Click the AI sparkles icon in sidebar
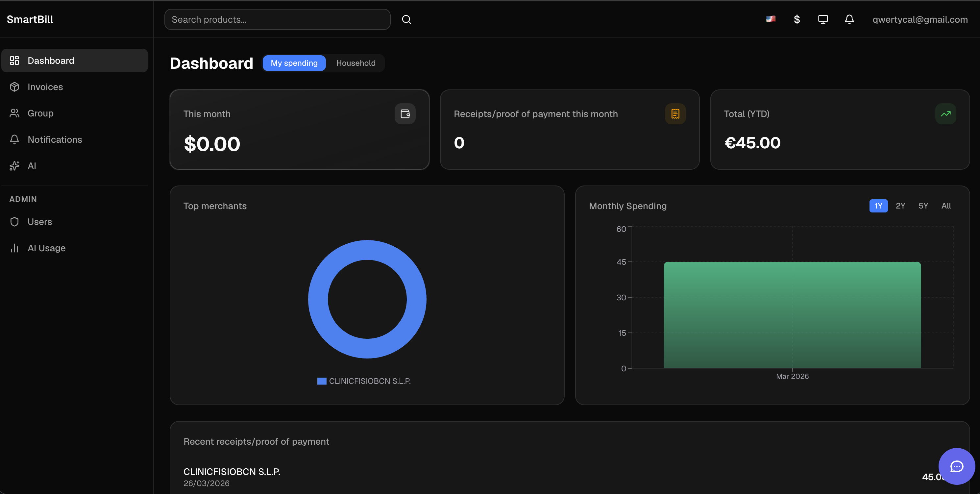The height and width of the screenshot is (494, 980). pyautogui.click(x=14, y=165)
